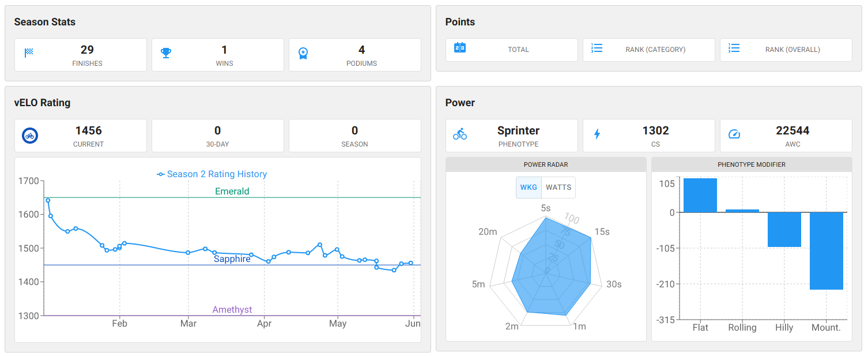
Task: Click the calendar Total points icon
Action: pos(460,48)
